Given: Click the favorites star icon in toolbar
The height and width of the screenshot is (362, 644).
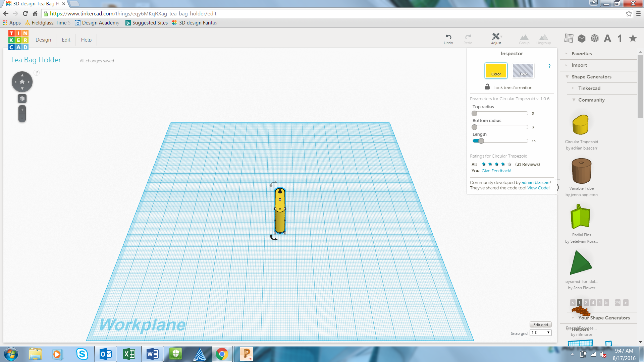Looking at the screenshot, I should click(633, 38).
